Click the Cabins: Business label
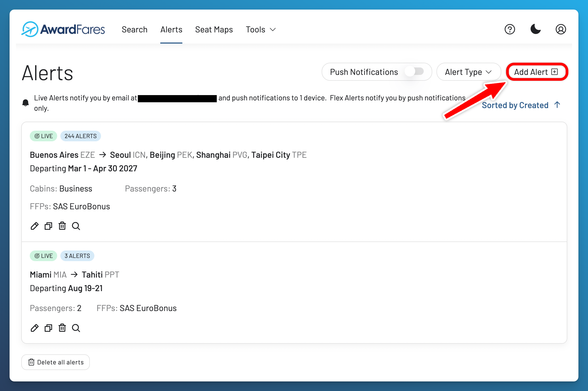The height and width of the screenshot is (391, 588). [x=61, y=189]
